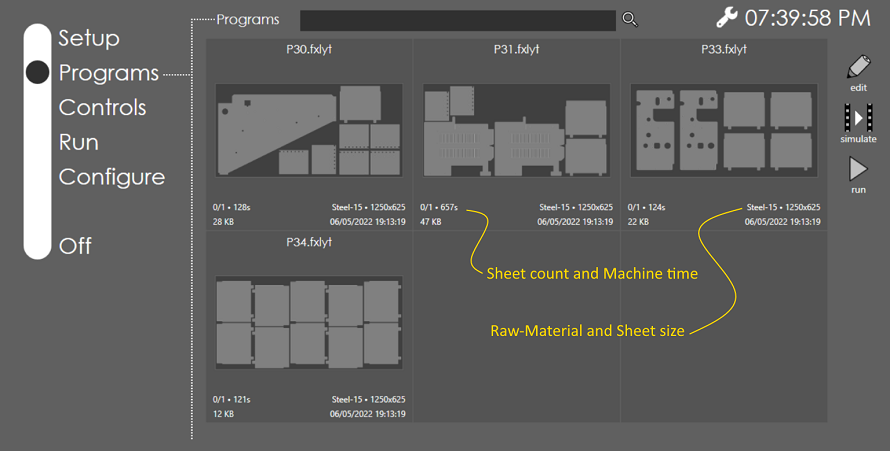Start simulation with the simulate icon

[858, 118]
